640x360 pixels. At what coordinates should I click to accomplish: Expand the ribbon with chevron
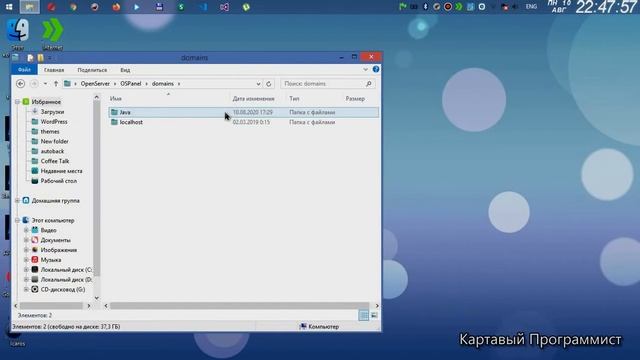(365, 69)
